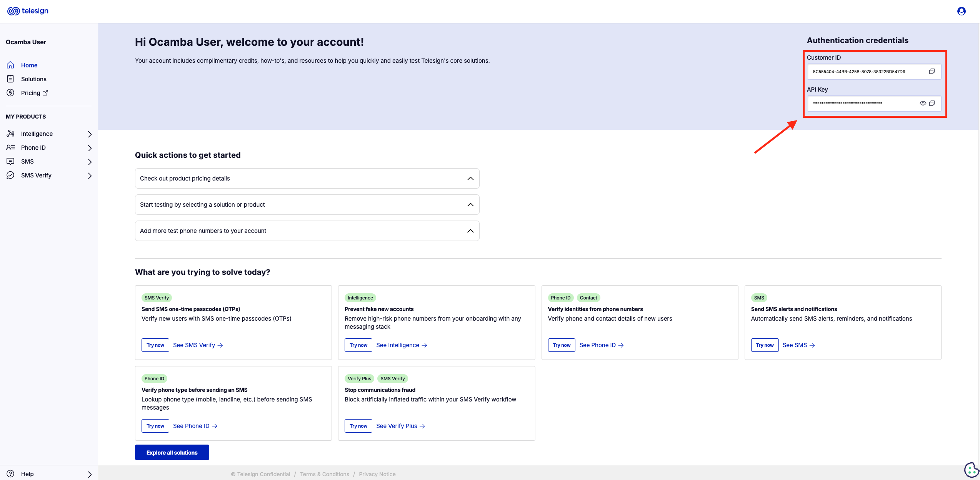Follow the See Intelligence link
This screenshot has height=480, width=980.
[402, 345]
